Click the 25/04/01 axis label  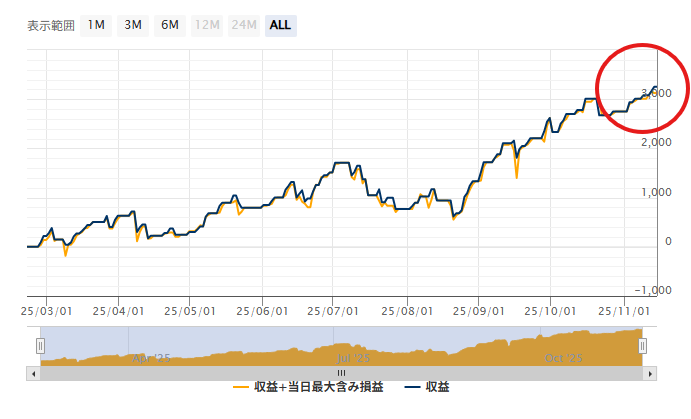(118, 311)
